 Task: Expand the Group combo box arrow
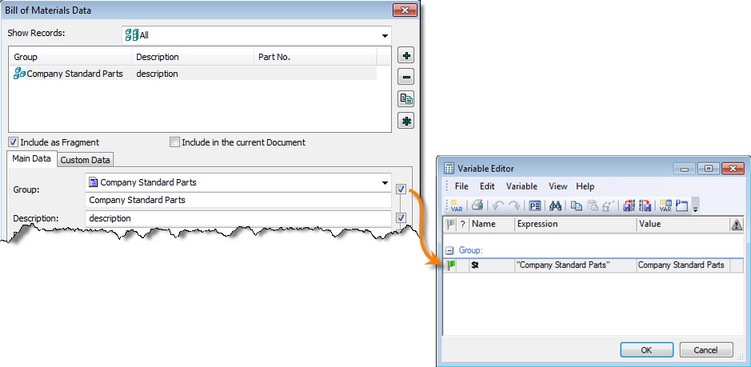385,183
